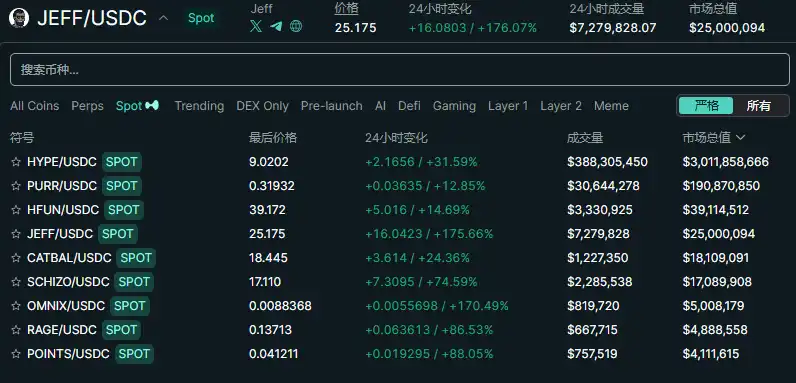Screen dimensions: 796x383
Task: Sort by 市场总值 column arrow
Action: pos(740,137)
